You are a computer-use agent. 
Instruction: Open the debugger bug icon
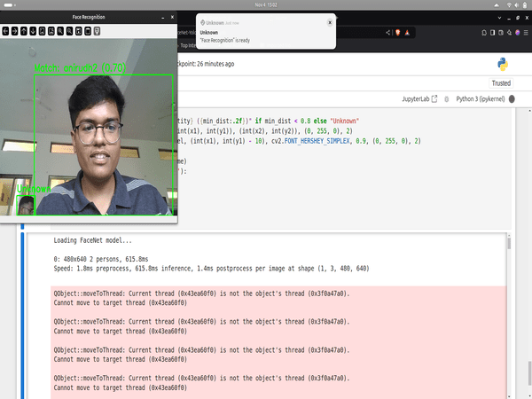coord(447,99)
